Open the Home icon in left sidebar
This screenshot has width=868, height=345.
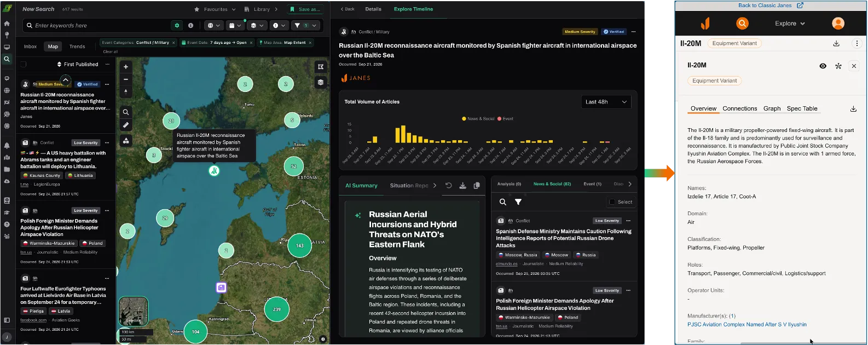click(7, 24)
